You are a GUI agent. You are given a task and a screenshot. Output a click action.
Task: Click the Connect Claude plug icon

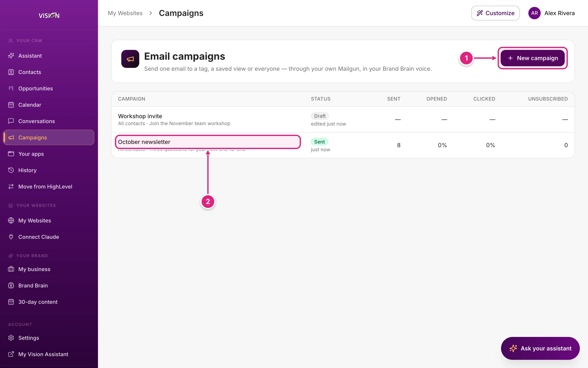[11, 237]
